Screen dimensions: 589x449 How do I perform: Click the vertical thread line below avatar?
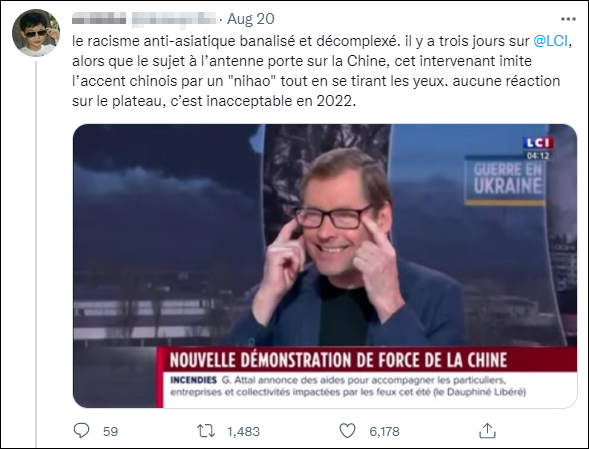click(x=36, y=254)
